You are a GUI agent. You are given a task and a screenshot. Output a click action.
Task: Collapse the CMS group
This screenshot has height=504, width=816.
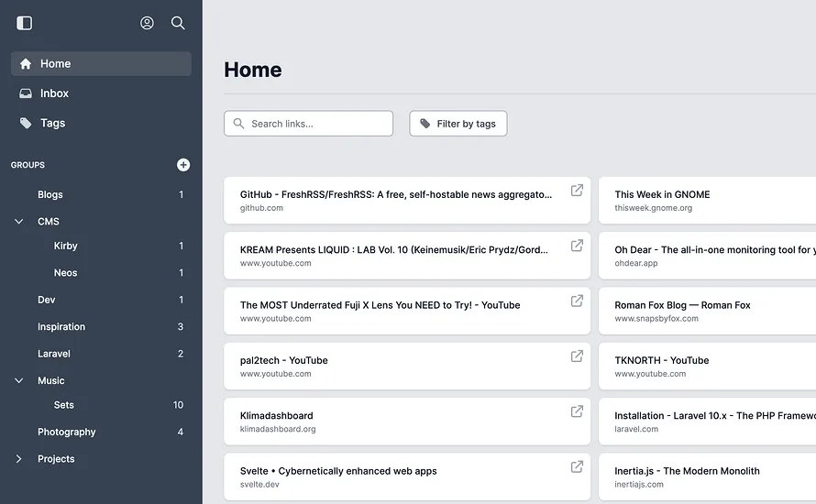[x=18, y=222]
